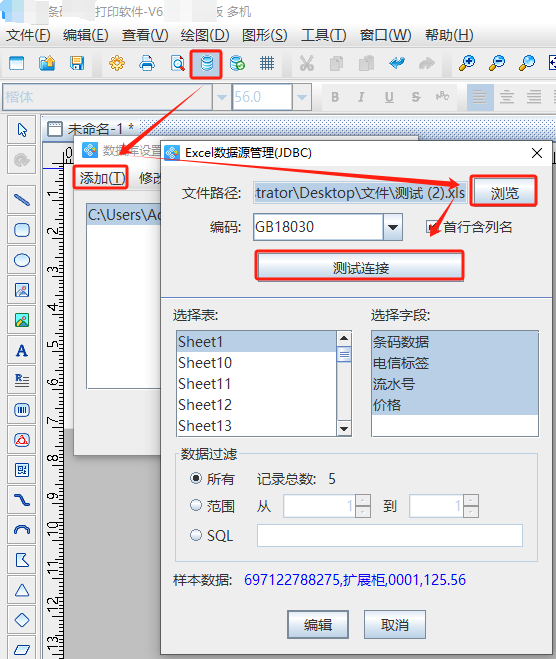Click the printer icon in toolbar
The width and height of the screenshot is (556, 659).
point(147,63)
